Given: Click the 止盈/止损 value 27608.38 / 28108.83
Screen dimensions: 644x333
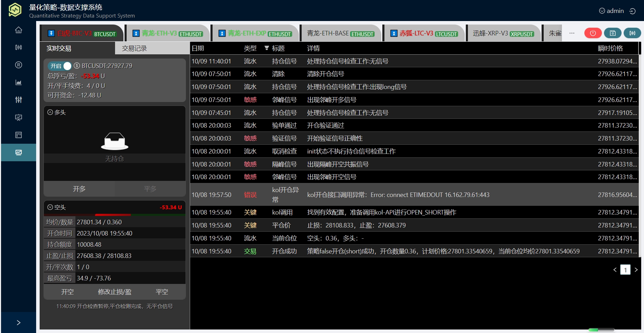Looking at the screenshot, I should click(104, 256).
